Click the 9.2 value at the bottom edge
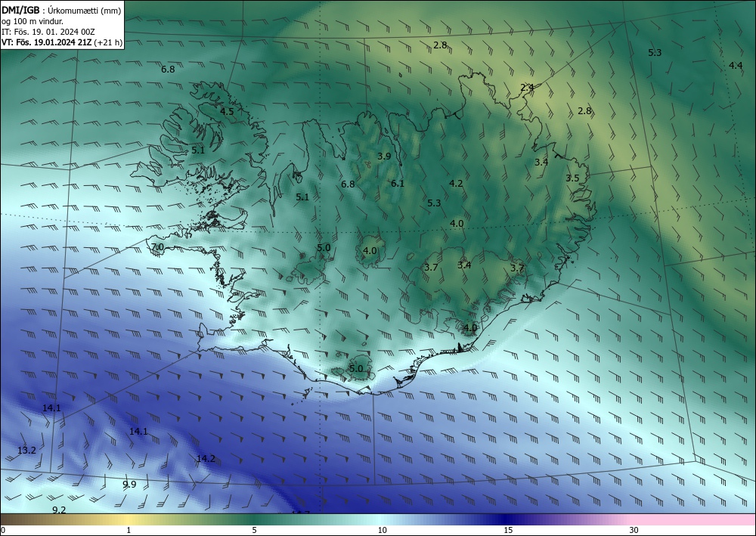756x536 pixels. (59, 510)
